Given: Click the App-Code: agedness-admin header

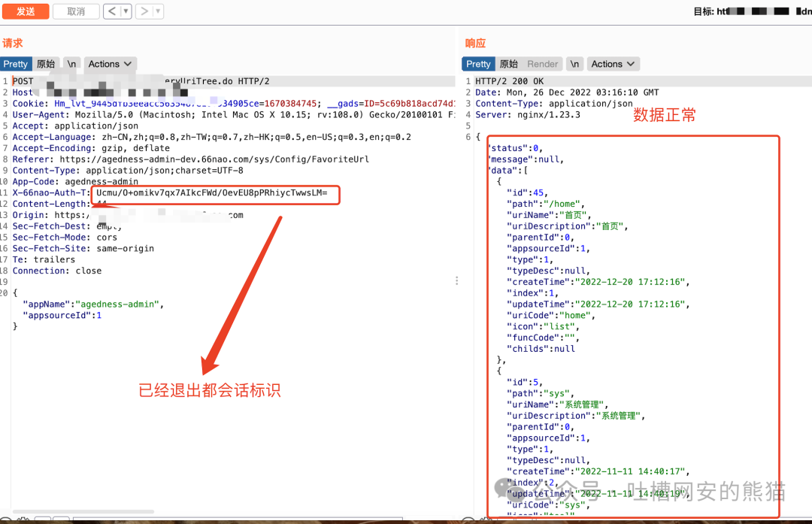Looking at the screenshot, I should click(76, 182).
